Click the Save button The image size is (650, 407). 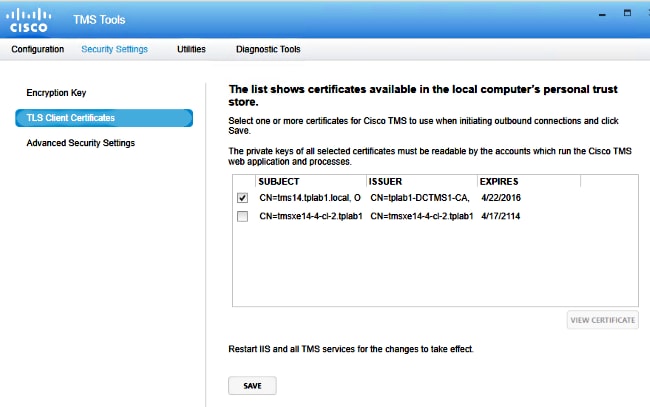pos(252,385)
